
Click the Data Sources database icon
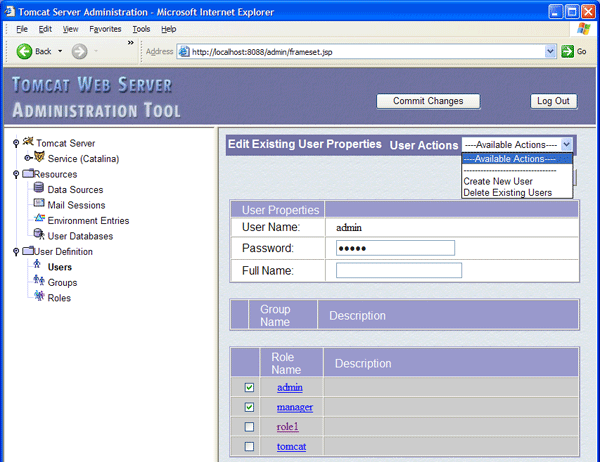tap(39, 189)
